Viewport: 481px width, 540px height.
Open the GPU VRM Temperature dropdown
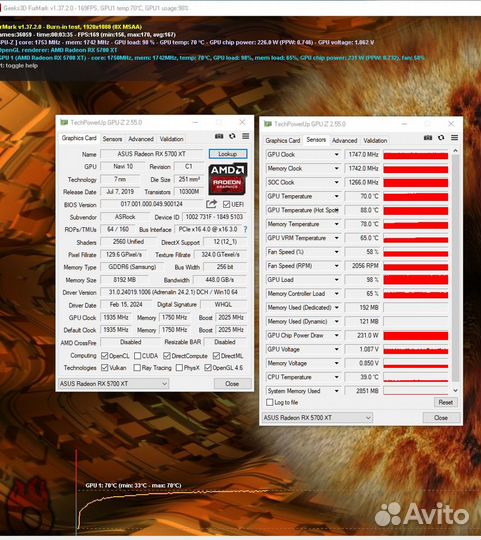336,238
